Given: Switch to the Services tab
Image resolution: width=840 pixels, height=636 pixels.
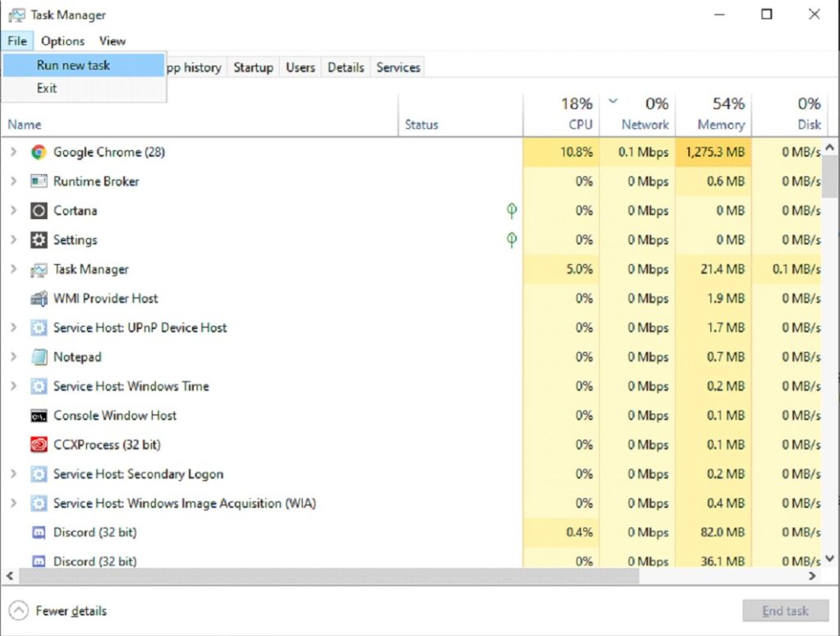Looking at the screenshot, I should [x=398, y=67].
